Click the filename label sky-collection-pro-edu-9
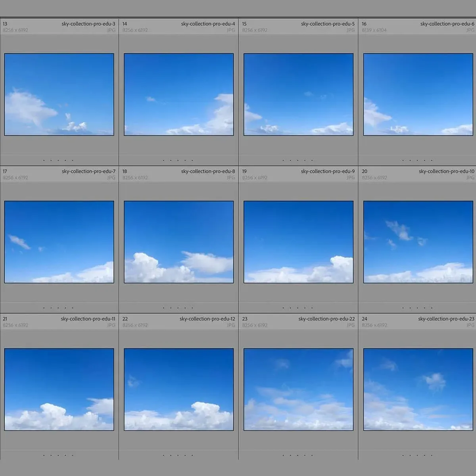Viewport: 476px width, 476px height. (x=328, y=171)
